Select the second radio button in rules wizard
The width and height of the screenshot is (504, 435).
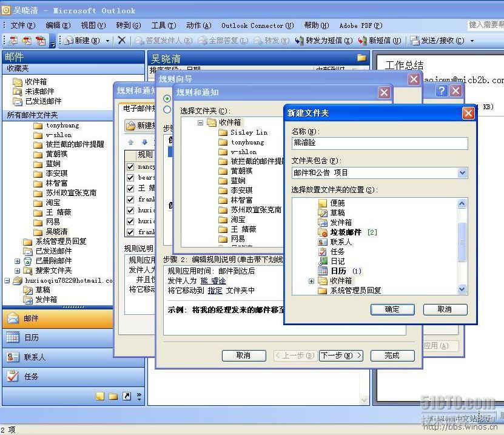coord(167,110)
